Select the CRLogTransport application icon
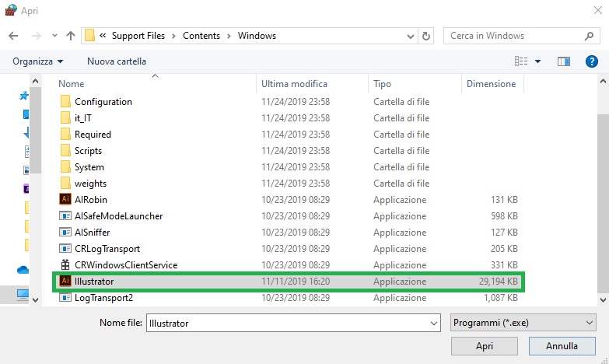Image resolution: width=609 pixels, height=364 pixels. (65, 248)
